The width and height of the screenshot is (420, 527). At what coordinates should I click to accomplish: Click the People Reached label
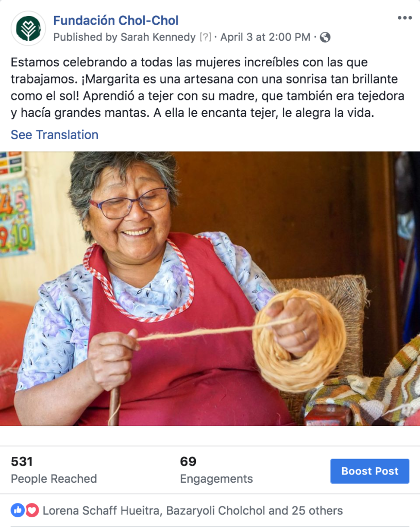tap(54, 479)
